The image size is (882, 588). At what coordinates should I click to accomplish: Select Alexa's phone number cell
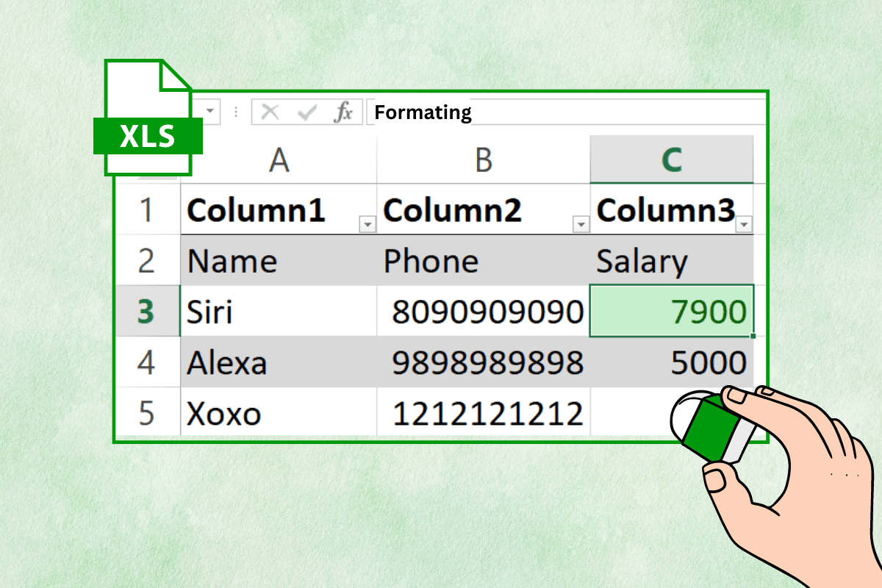[483, 362]
